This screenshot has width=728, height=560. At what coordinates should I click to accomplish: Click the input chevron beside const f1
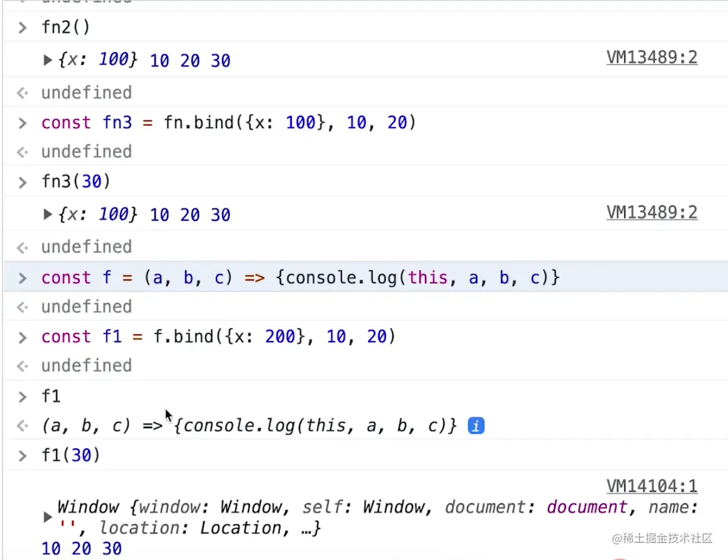(23, 337)
